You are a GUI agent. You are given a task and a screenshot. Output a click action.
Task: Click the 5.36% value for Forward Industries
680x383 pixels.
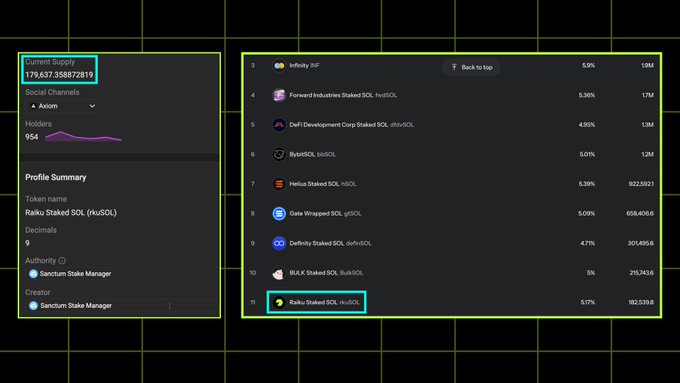point(587,95)
